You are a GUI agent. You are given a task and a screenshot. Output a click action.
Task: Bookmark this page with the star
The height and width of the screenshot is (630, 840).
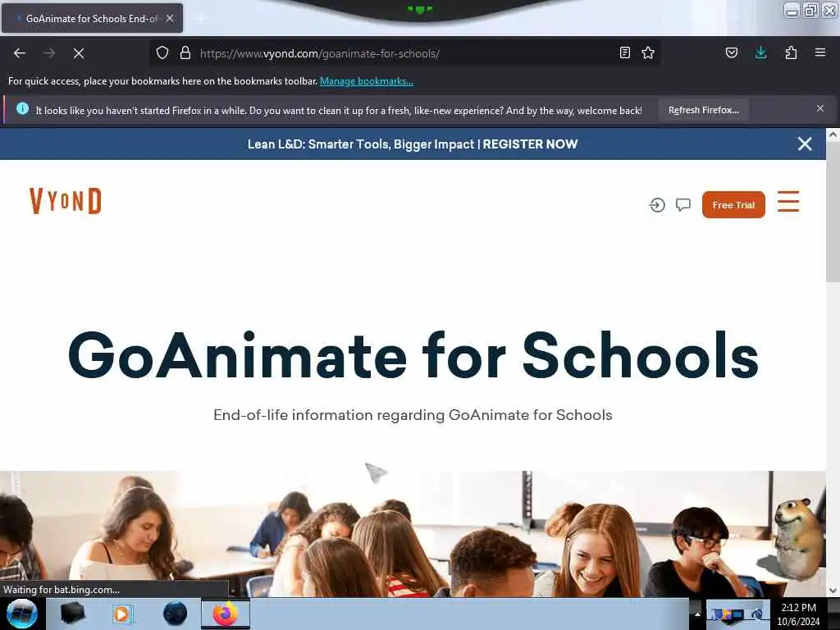tap(648, 52)
